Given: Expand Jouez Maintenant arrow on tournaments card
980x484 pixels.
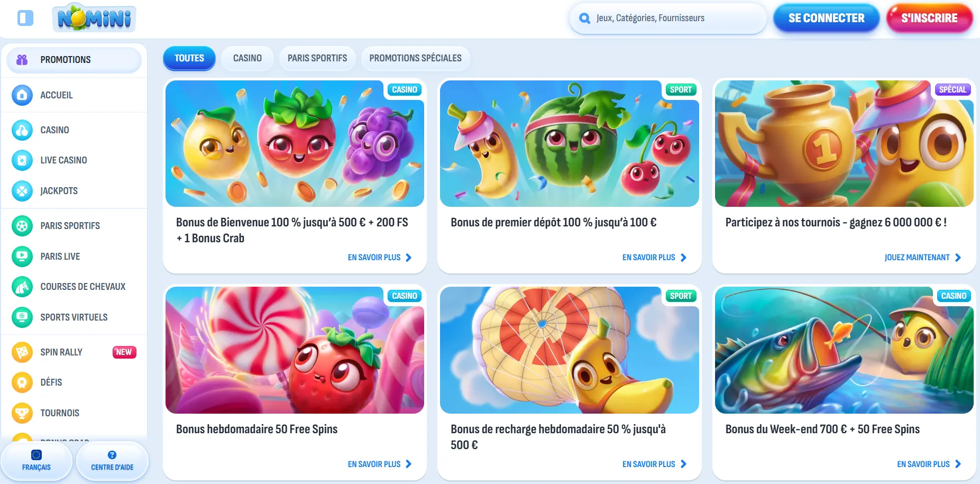Looking at the screenshot, I should (958, 258).
